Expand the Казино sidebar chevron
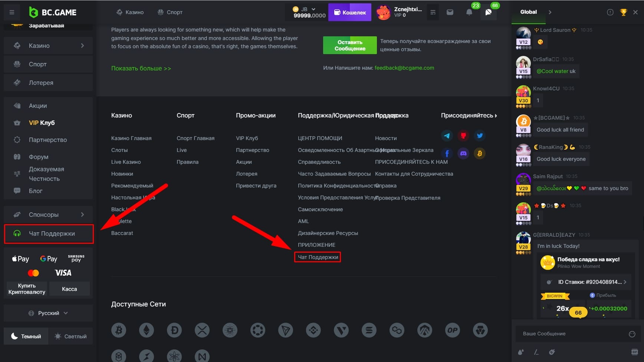 tap(82, 46)
